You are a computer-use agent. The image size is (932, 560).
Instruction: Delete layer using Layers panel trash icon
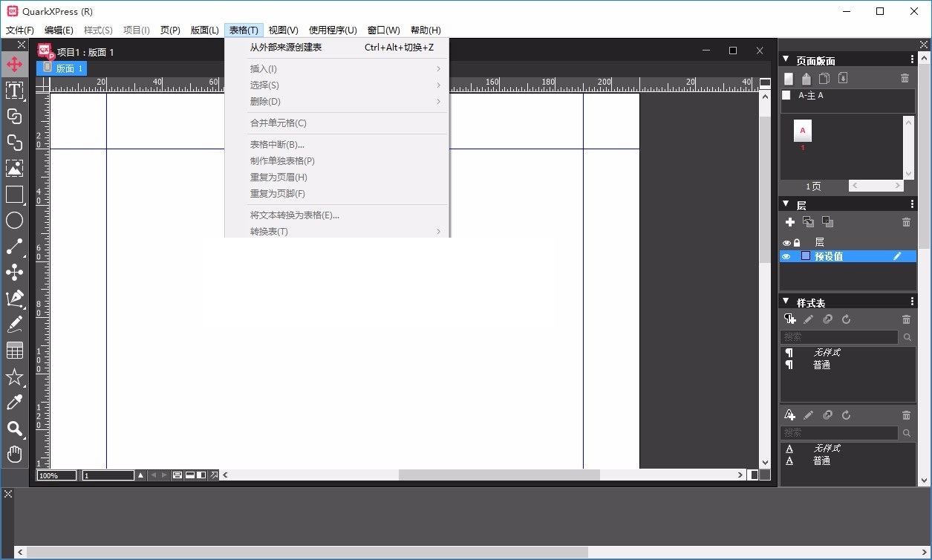point(906,222)
